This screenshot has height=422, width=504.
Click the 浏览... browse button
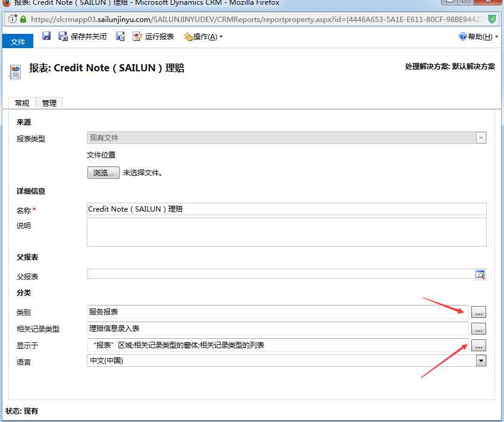click(103, 172)
